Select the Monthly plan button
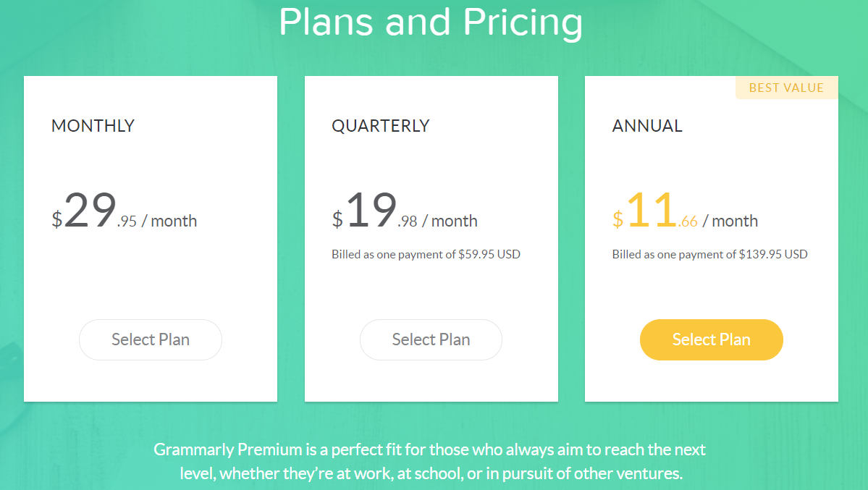The image size is (868, 490). [x=151, y=339]
